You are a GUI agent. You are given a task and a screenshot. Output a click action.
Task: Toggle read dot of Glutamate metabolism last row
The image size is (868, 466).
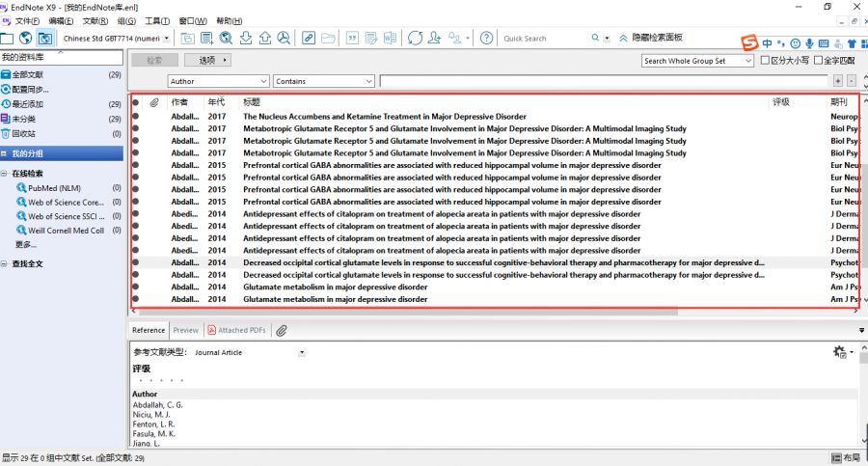[x=136, y=299]
